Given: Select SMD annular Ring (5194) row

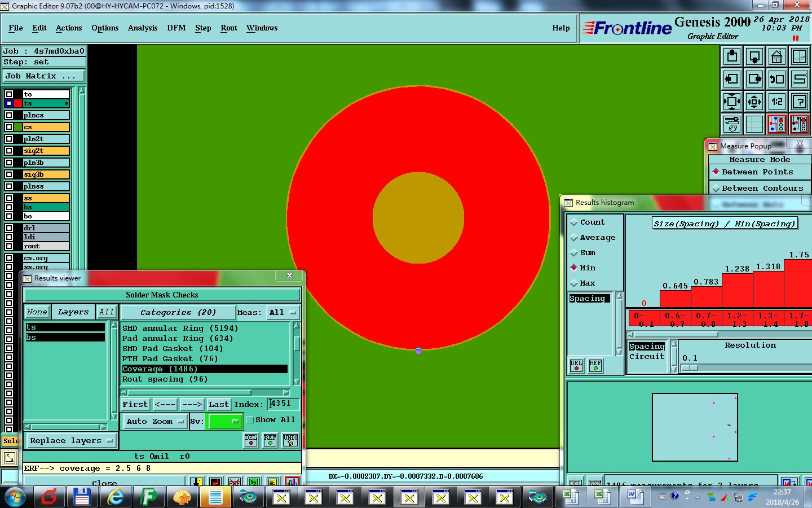Looking at the screenshot, I should (x=205, y=329).
